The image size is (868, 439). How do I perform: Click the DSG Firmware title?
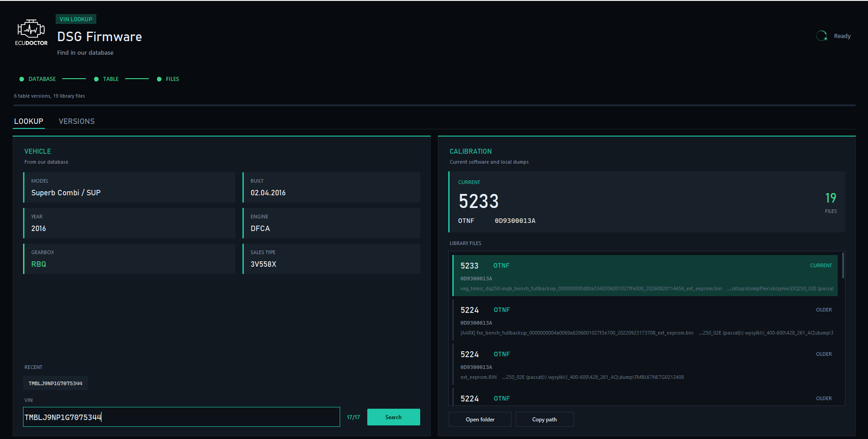(x=100, y=37)
